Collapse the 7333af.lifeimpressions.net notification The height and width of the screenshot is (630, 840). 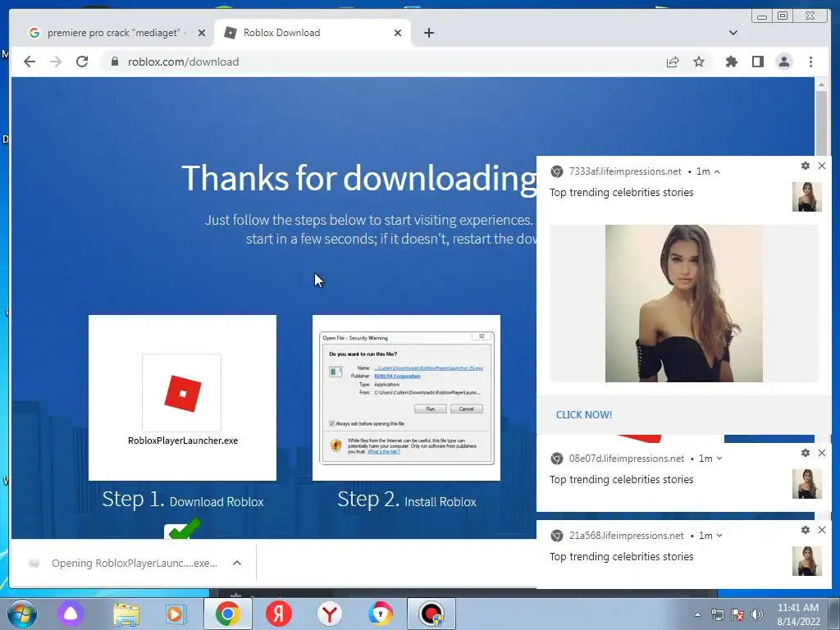717,172
